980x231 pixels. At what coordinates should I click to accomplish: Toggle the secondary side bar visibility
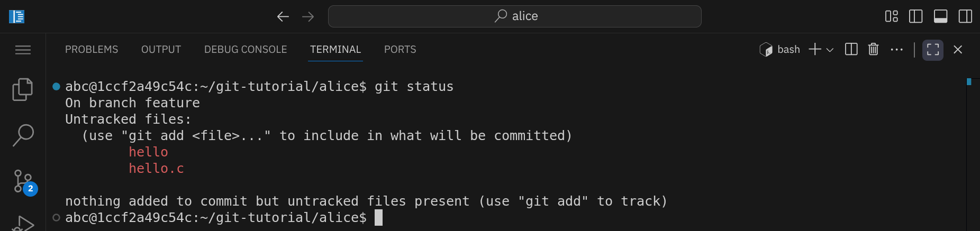click(x=965, y=16)
